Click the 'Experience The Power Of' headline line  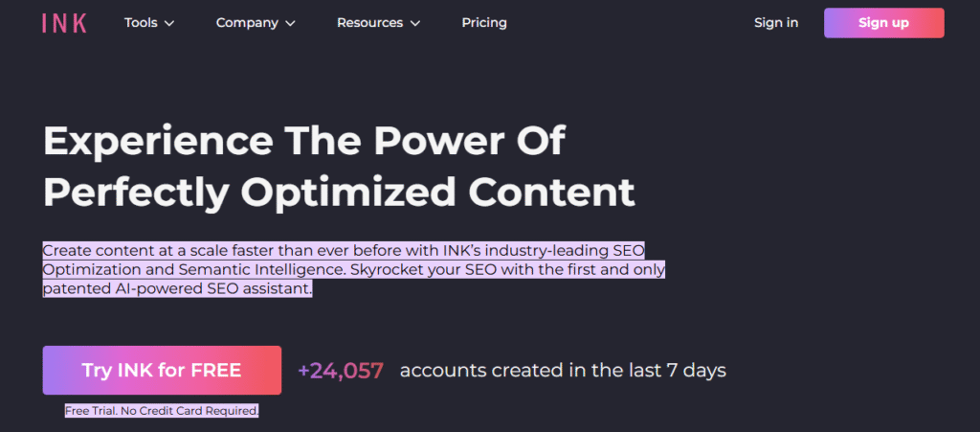pos(304,142)
